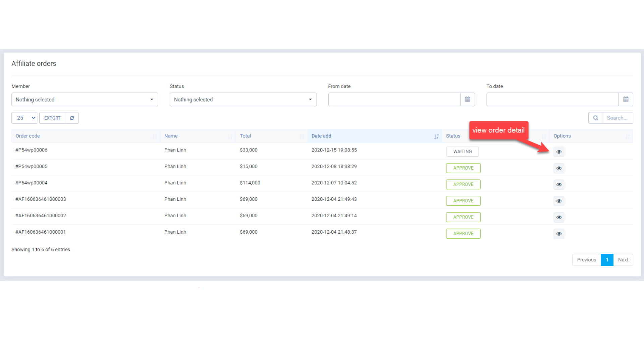Go to Next page of orders
Screen dimensions: 644x362
coord(623,260)
